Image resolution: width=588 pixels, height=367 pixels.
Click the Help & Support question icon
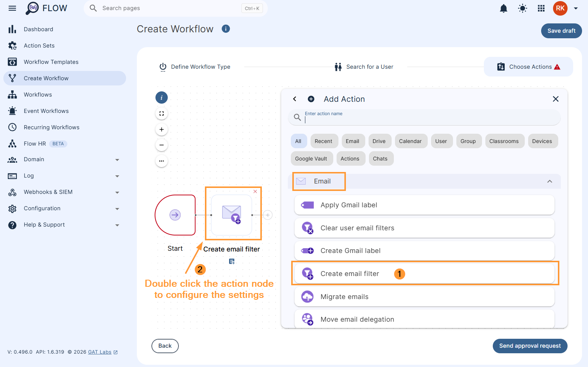coord(12,225)
